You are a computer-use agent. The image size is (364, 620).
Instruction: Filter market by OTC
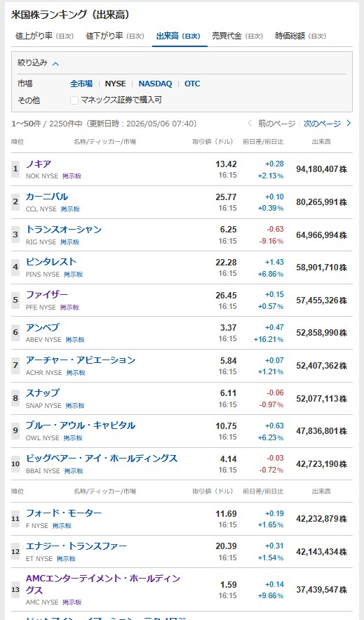click(192, 84)
